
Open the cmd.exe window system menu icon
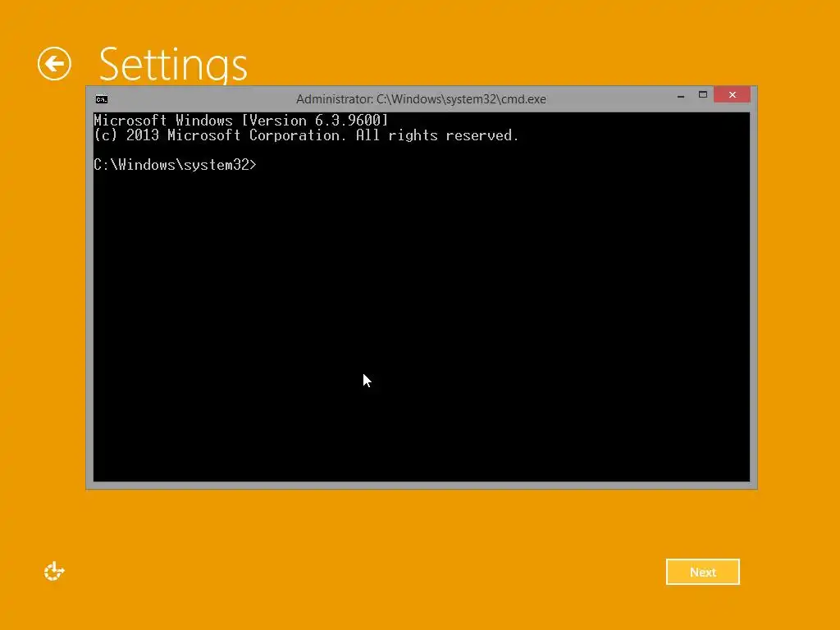click(101, 99)
